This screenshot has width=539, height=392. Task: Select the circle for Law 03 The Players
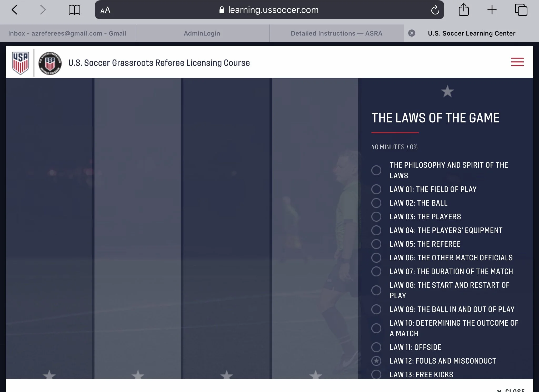pyautogui.click(x=376, y=217)
